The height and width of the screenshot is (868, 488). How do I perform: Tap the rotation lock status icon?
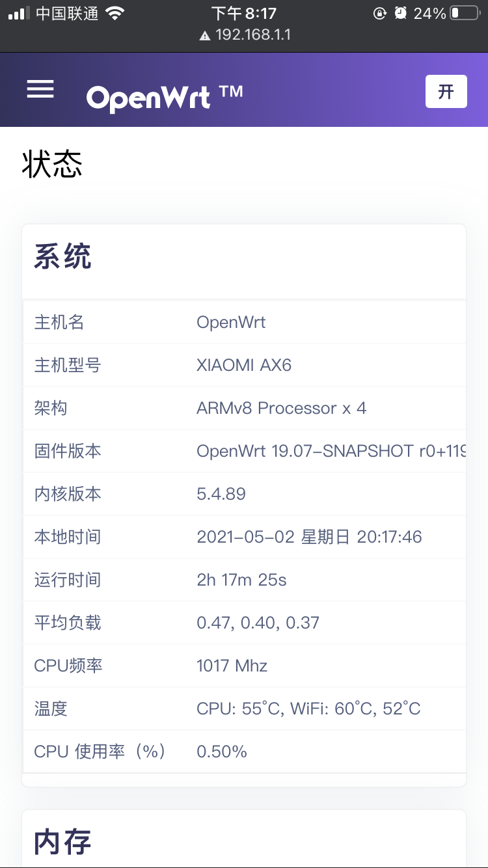click(x=380, y=13)
